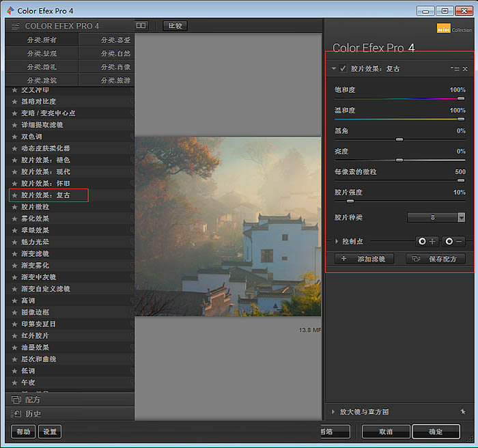Click the 确定 button
Viewport: 478px width, 448px height.
click(x=435, y=432)
